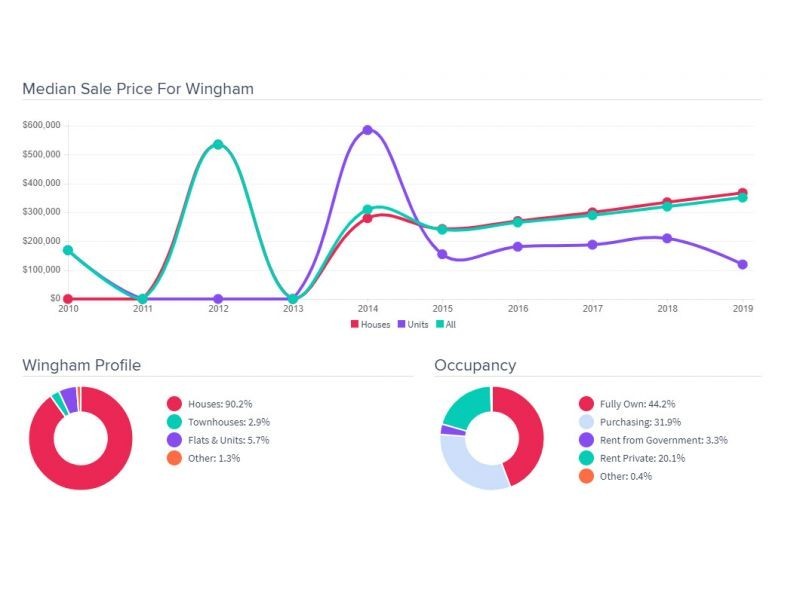Viewport: 800px width, 600px height.
Task: Click the Townhouses teal circle legend icon
Action: tap(174, 422)
